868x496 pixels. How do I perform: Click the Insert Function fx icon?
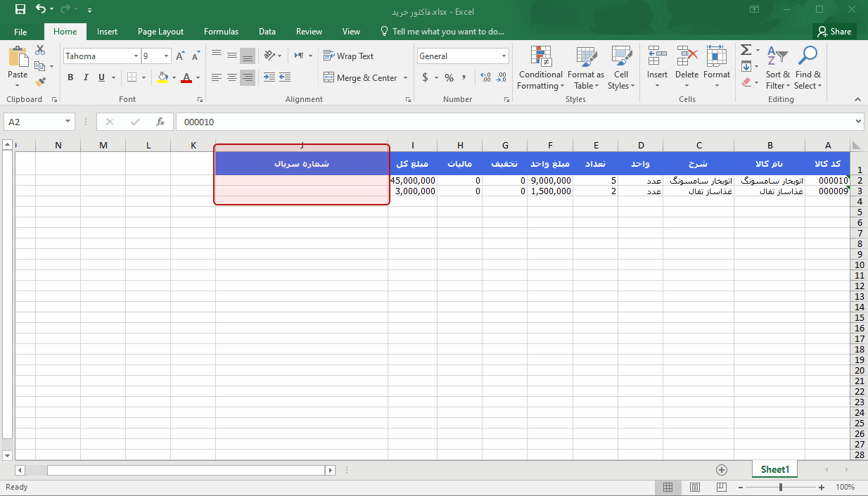click(x=160, y=122)
